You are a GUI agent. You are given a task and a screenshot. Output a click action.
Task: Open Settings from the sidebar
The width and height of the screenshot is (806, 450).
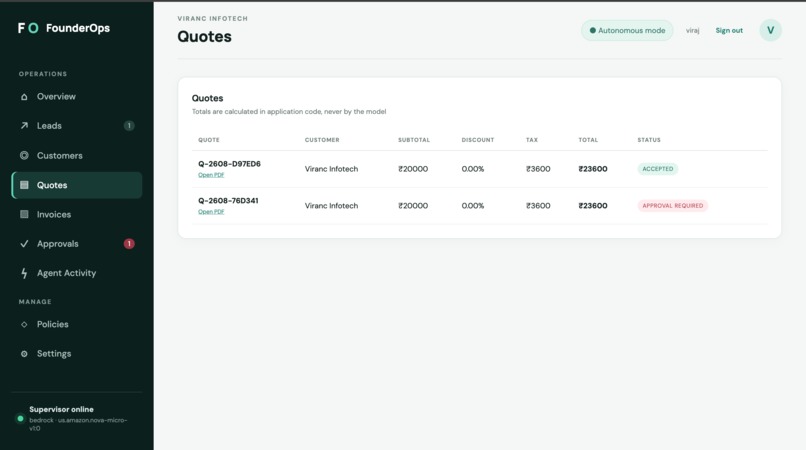(x=77, y=354)
